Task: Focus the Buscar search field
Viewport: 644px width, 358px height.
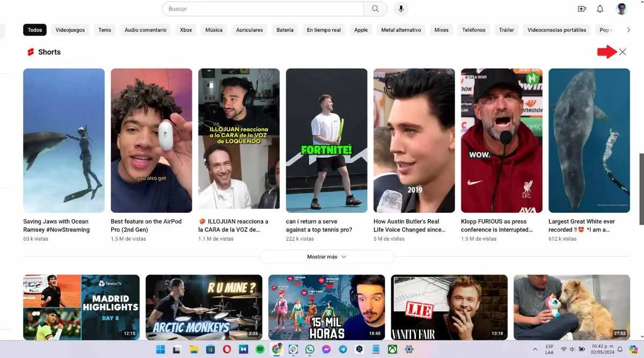Action: point(263,9)
